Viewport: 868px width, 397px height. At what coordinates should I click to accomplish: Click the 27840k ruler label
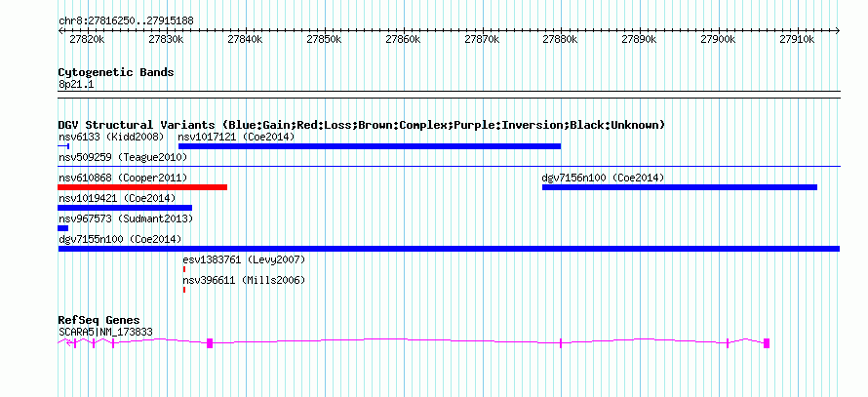[x=245, y=40]
